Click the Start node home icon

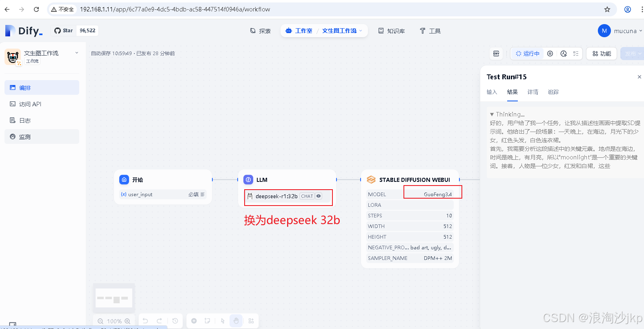click(x=124, y=179)
